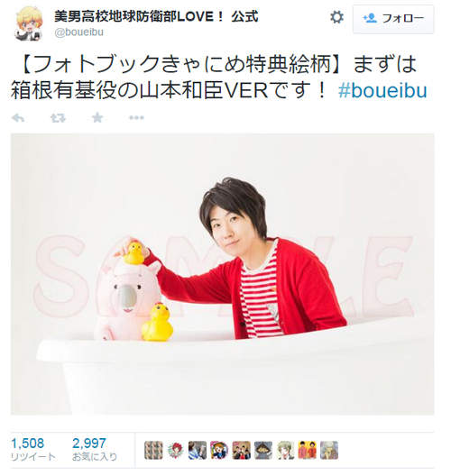Open the more options ellipsis menu

136,118
